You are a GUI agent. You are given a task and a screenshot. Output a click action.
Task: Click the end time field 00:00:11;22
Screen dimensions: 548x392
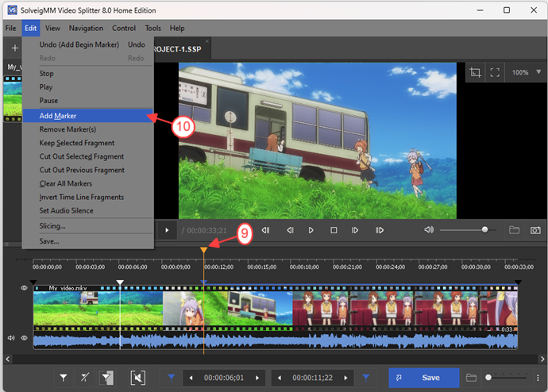[312, 378]
